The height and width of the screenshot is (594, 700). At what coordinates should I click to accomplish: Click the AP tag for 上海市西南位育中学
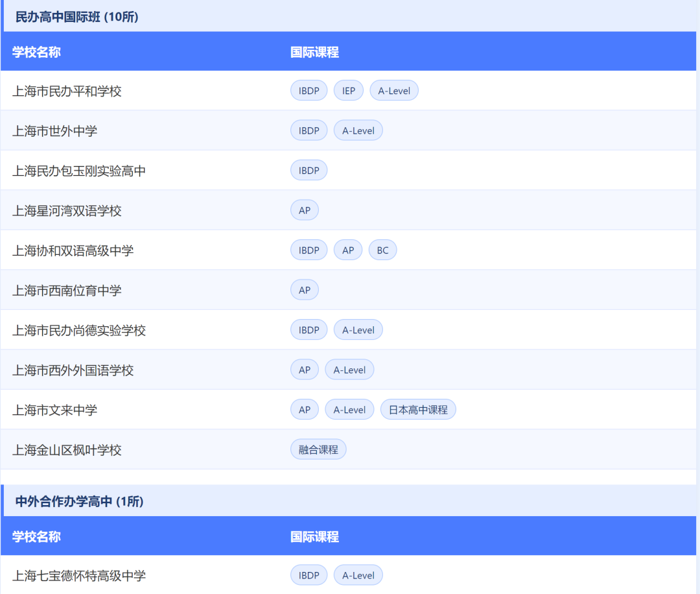[x=305, y=289]
